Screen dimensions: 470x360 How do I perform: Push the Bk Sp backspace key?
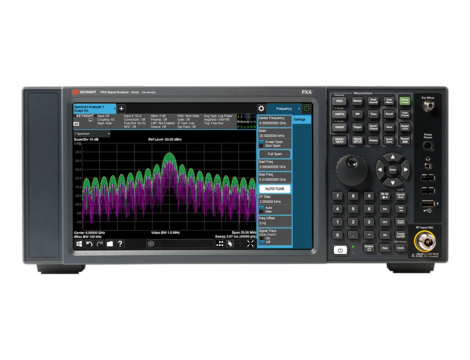[384, 196]
